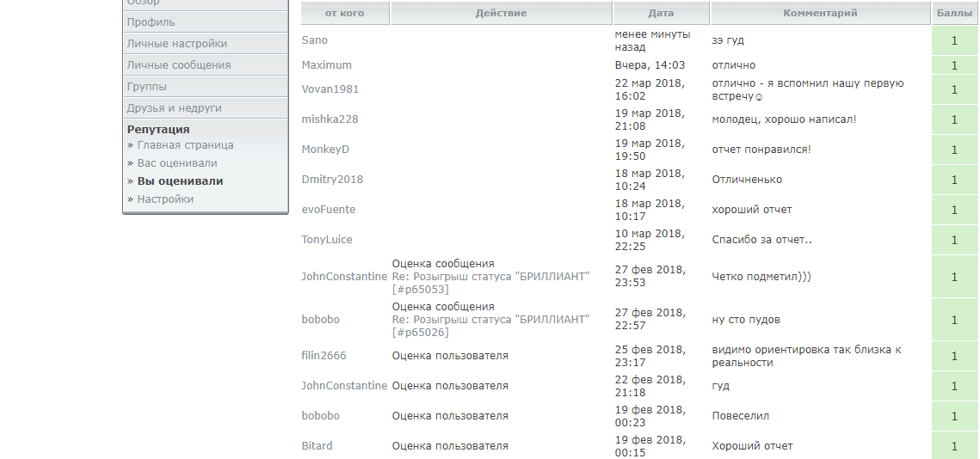Screen dimensions: 980x459
Task: Open Личные настройки in the sidebar
Action: [176, 44]
